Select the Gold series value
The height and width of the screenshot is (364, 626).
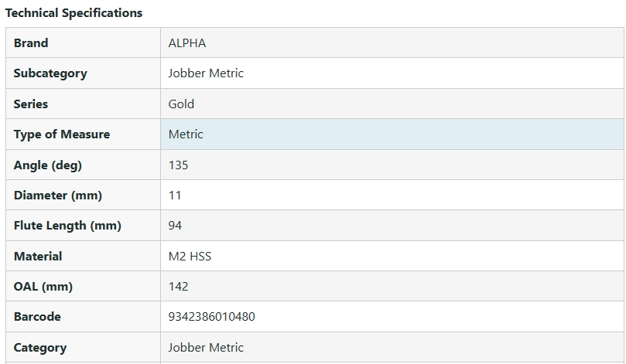[181, 104]
